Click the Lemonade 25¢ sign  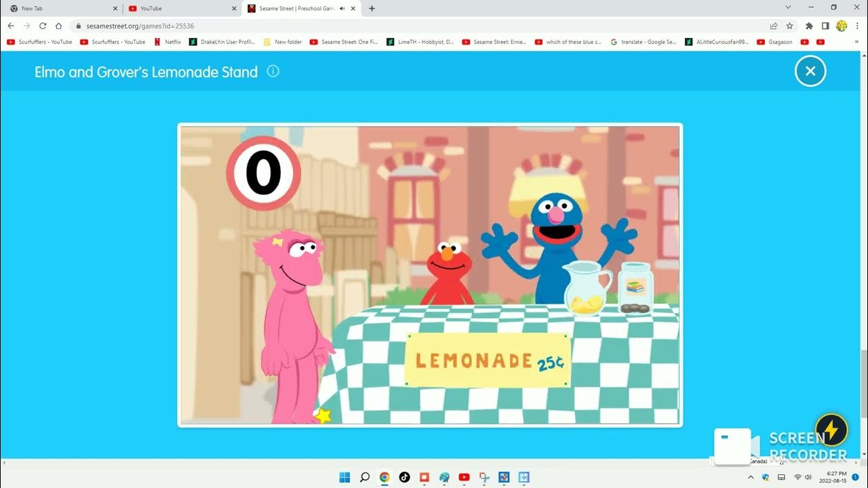488,360
